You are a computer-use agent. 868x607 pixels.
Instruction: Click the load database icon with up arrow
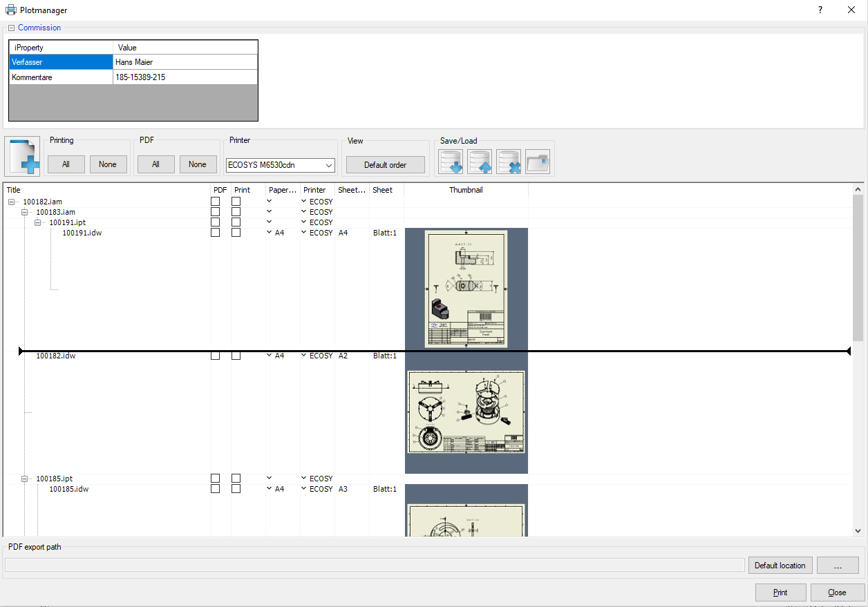[x=479, y=163]
